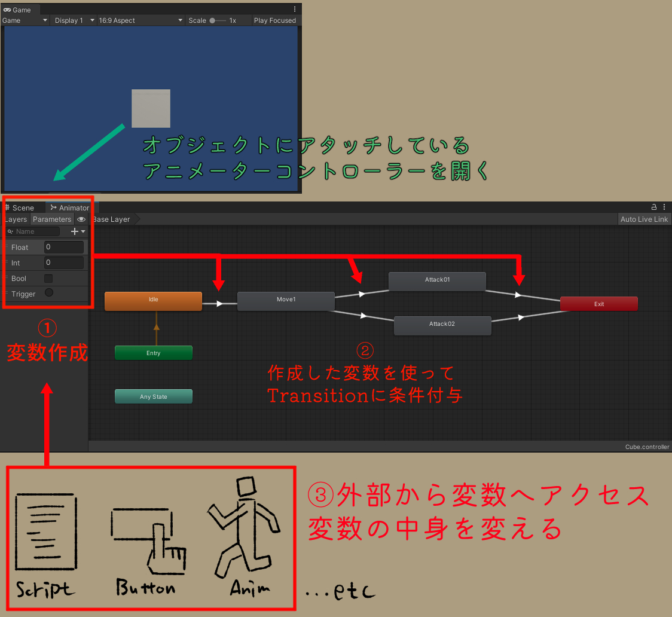The height and width of the screenshot is (617, 672).
Task: Select the Animator tab's transition arrow icon
Action: pos(54,207)
